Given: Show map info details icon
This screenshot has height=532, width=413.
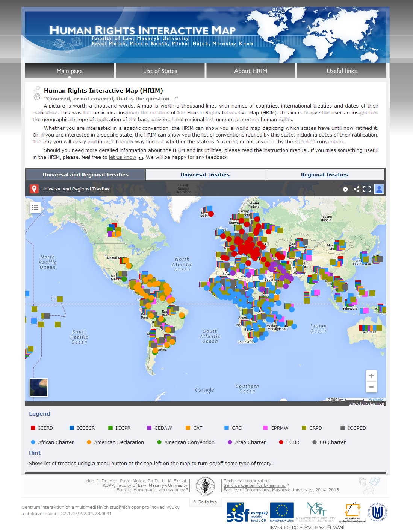Looking at the screenshot, I should 345,189.
